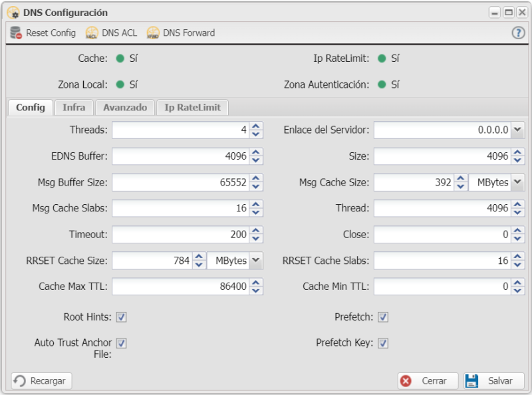Image resolution: width=532 pixels, height=395 pixels.
Task: Click the Reset Config icon
Action: pos(13,32)
